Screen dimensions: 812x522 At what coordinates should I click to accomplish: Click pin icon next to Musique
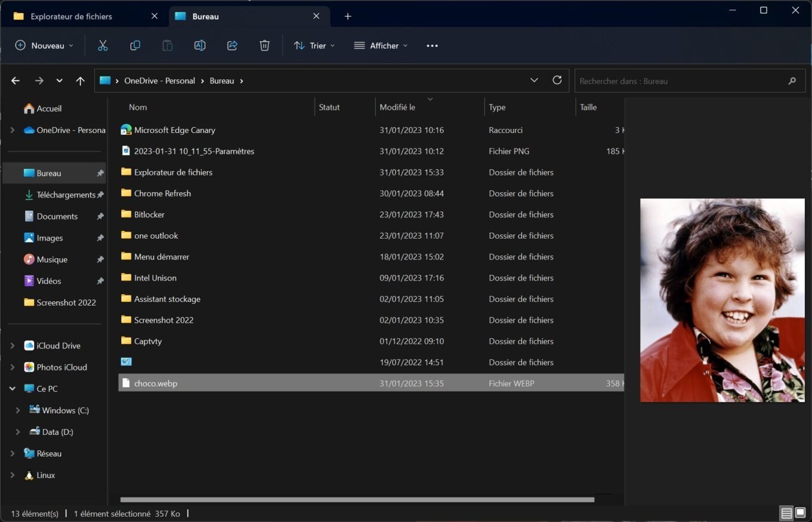click(100, 260)
